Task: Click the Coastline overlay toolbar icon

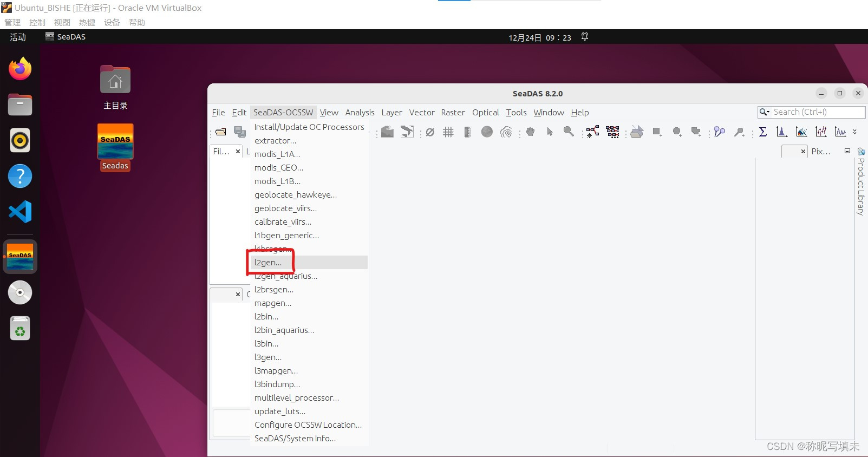Action: coord(407,132)
